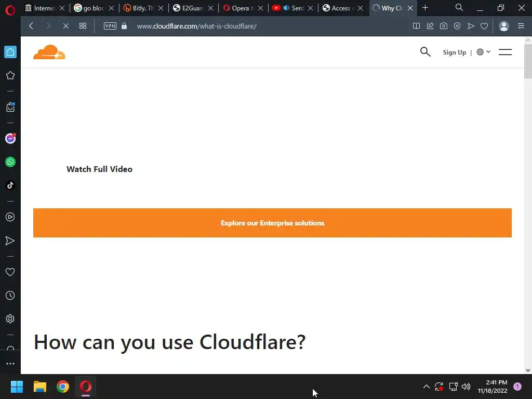Open Messenger in the sidebar
532x399 pixels.
(10, 138)
